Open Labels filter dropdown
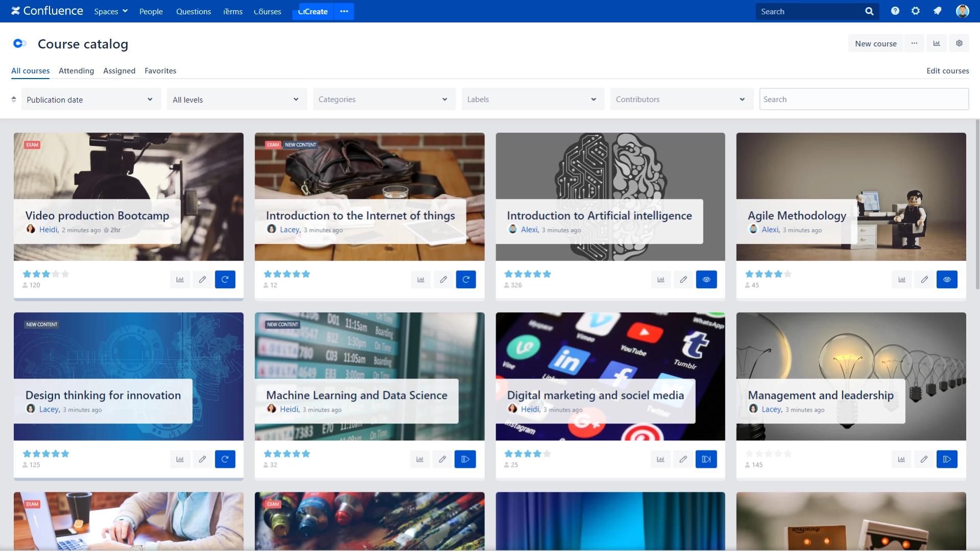The image size is (980, 551). pyautogui.click(x=533, y=99)
